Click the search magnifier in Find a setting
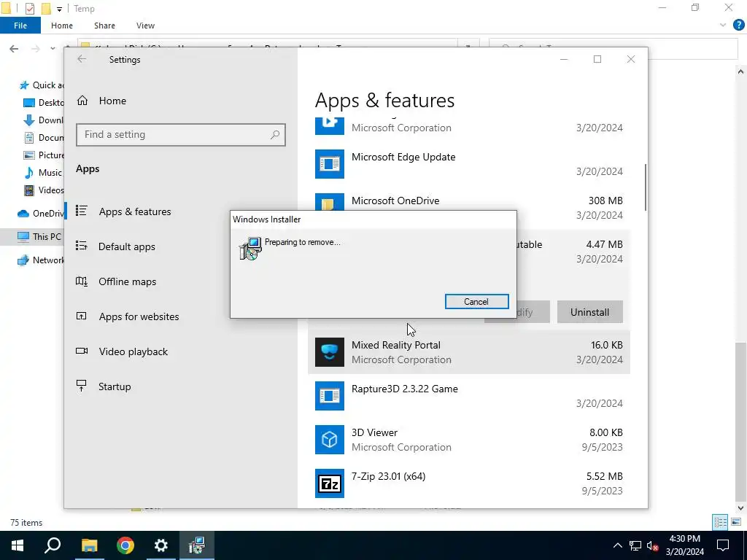The image size is (747, 560). coord(275,135)
